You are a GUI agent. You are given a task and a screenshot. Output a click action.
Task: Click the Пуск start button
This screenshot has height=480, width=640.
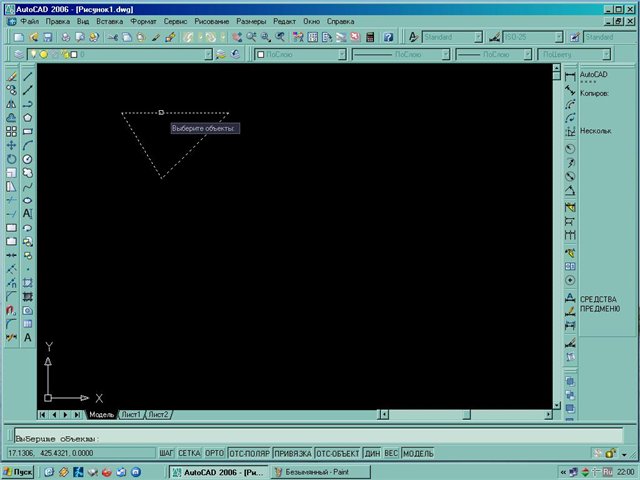[19, 470]
